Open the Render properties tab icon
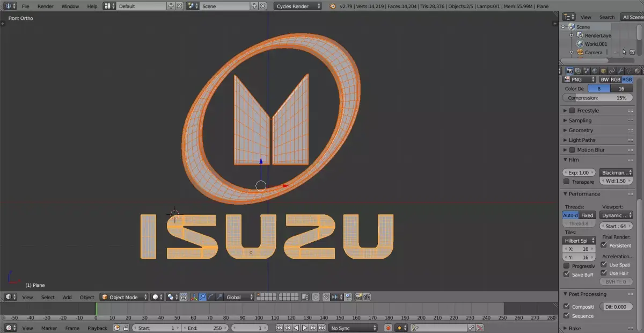This screenshot has width=644, height=333. (x=569, y=70)
